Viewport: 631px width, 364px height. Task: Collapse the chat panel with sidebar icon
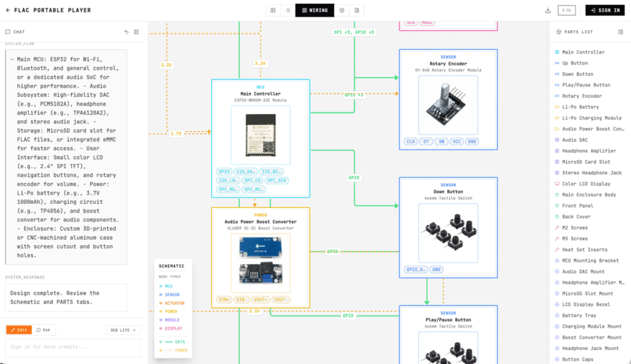point(137,32)
